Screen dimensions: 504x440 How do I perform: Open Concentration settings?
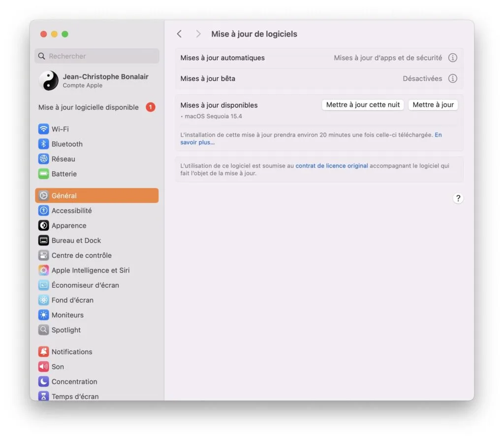[x=74, y=381]
